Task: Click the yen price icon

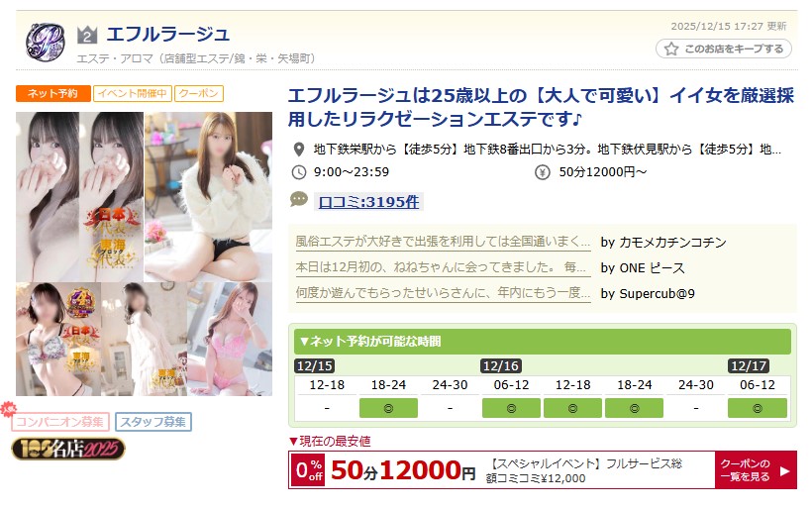Action: click(x=542, y=172)
